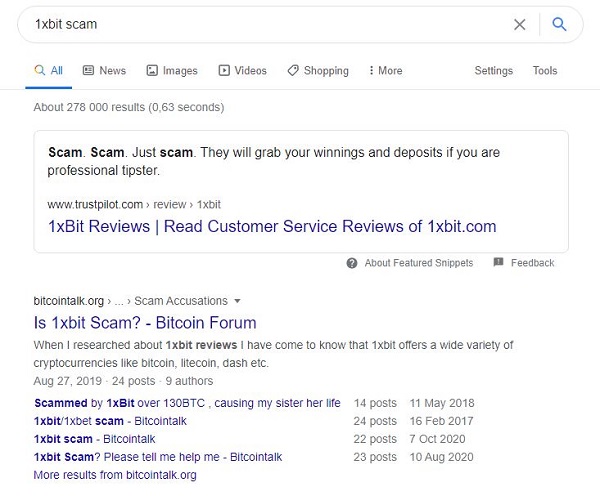Clear the search box with the X icon
The width and height of the screenshot is (600, 496).
pyautogui.click(x=519, y=24)
